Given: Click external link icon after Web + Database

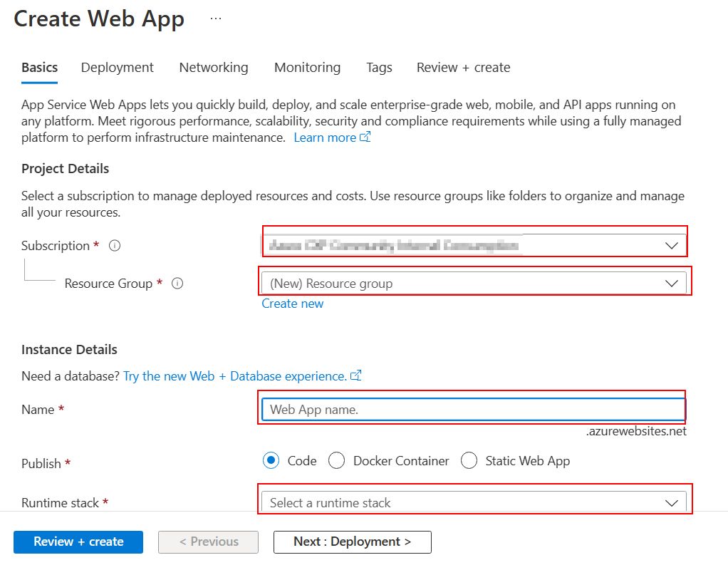Looking at the screenshot, I should [x=356, y=375].
